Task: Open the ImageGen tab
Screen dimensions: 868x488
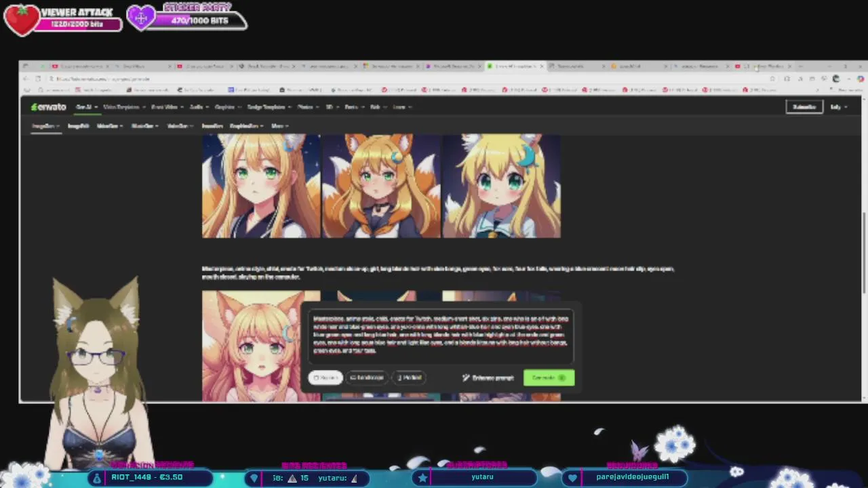Action: 45,126
